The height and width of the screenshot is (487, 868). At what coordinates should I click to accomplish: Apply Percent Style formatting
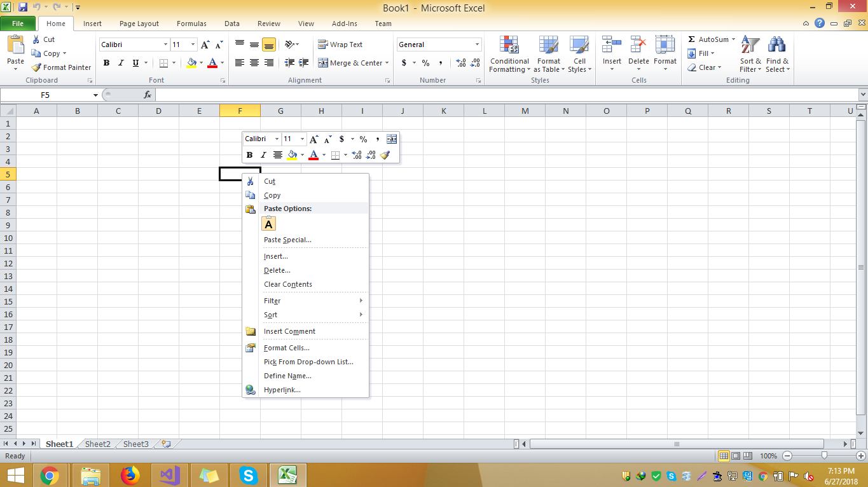pos(425,63)
